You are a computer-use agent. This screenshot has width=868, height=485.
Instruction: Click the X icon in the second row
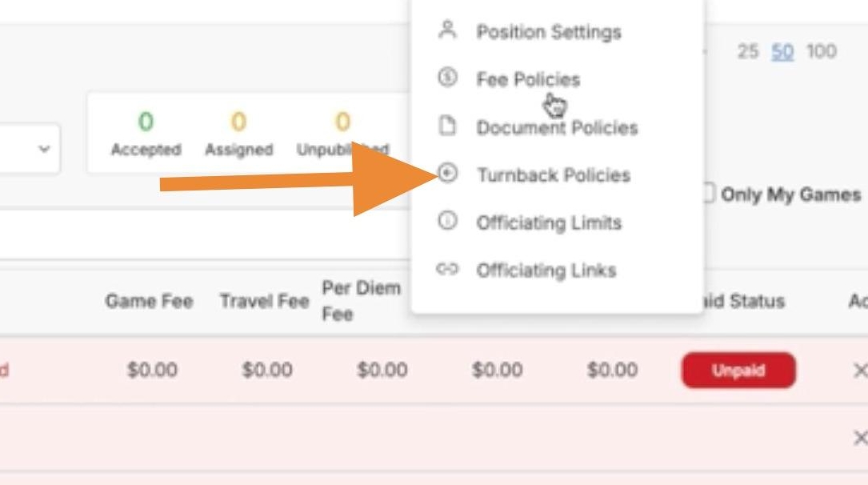[x=860, y=438]
